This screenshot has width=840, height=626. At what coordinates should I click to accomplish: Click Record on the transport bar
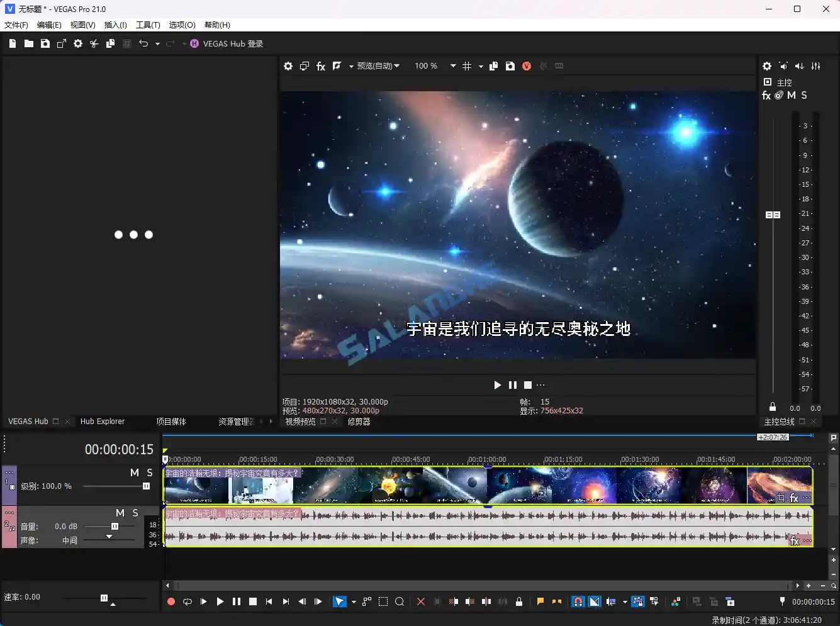(x=171, y=602)
